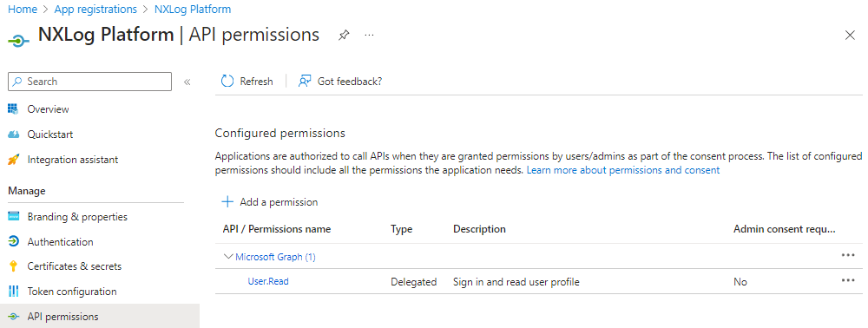Click the Type column header

(x=401, y=229)
